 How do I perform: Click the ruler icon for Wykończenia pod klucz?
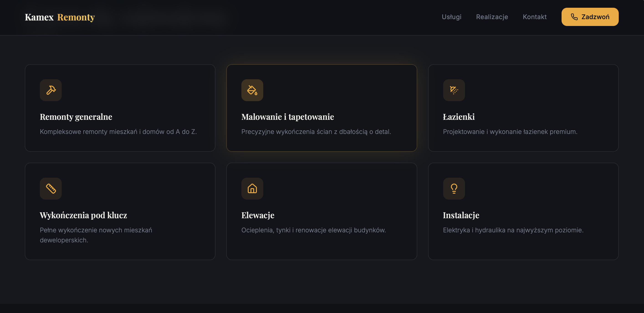point(51,188)
